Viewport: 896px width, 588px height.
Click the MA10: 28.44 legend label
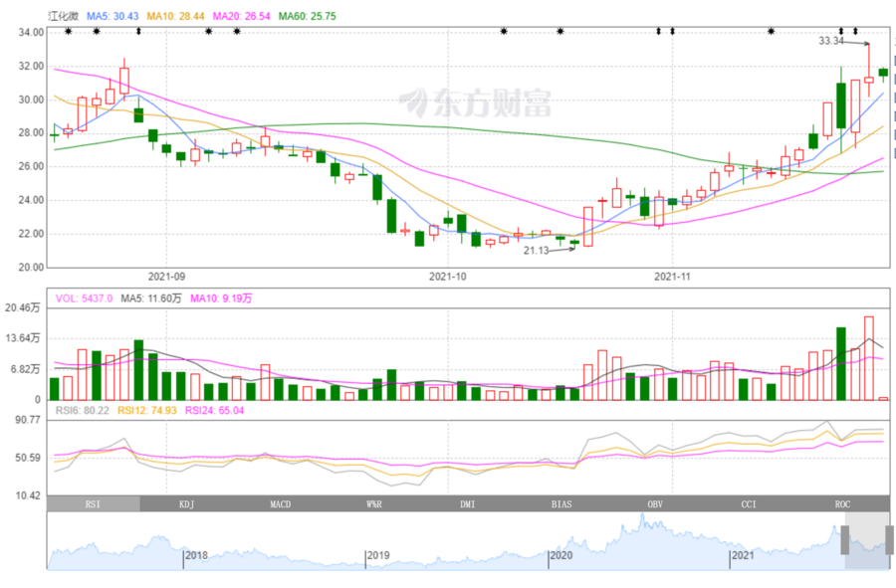pos(175,16)
